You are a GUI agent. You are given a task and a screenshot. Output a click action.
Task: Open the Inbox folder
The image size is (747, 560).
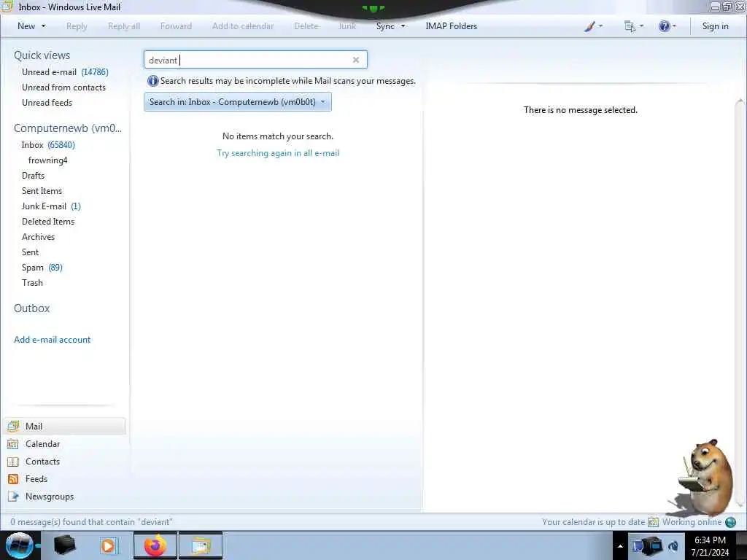[x=32, y=145]
